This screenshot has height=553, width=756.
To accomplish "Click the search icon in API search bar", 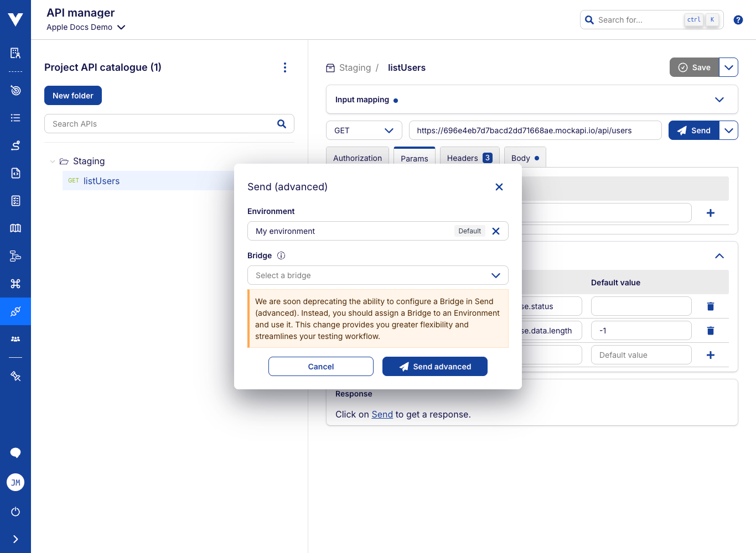I will pos(282,123).
